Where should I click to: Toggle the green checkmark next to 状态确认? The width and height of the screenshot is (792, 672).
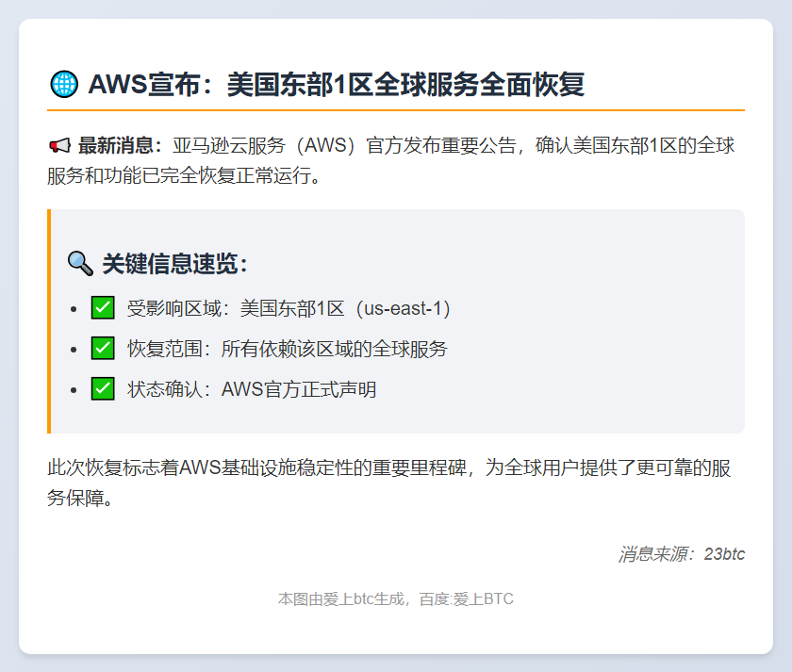(103, 389)
